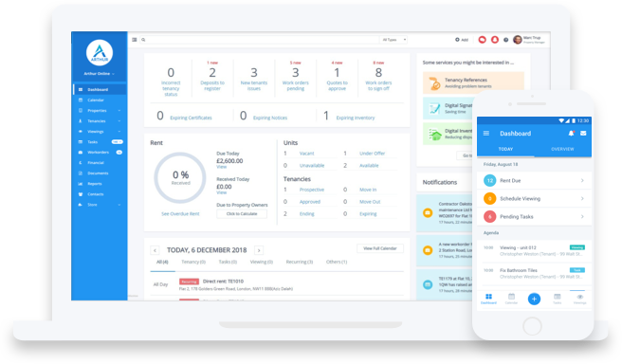Expand the Arthur Online account dropdown
The image size is (622, 364).
coord(100,74)
